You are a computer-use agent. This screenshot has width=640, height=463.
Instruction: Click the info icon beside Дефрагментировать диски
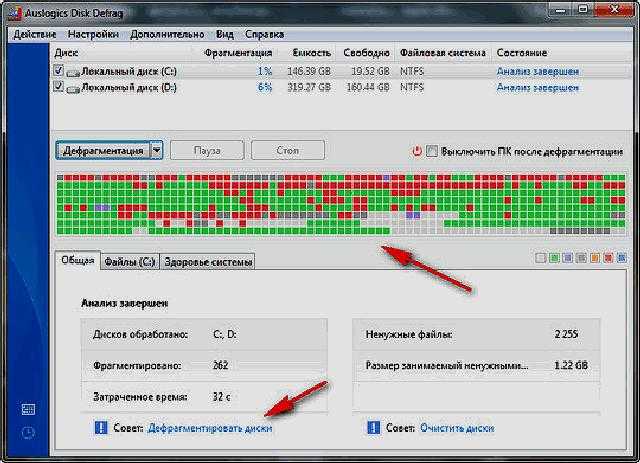click(x=101, y=428)
